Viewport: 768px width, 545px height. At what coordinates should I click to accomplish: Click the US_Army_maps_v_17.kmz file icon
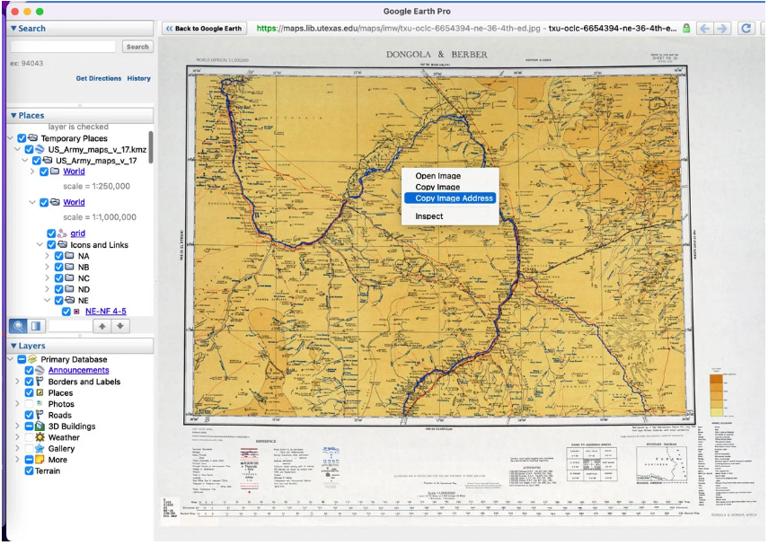tap(40, 149)
